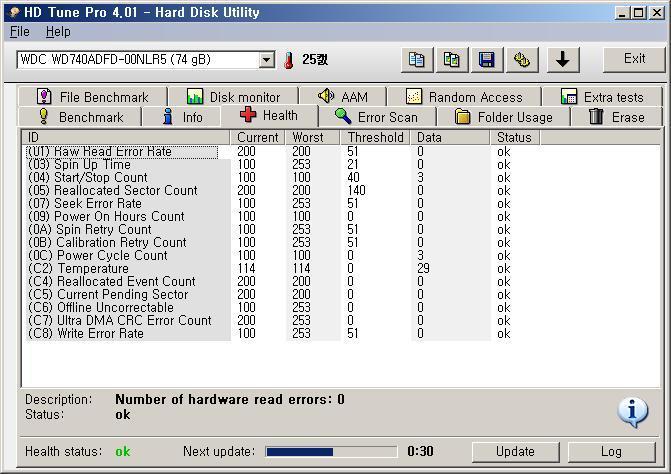Switch to the AAM tab
671x474 pixels.
point(343,97)
